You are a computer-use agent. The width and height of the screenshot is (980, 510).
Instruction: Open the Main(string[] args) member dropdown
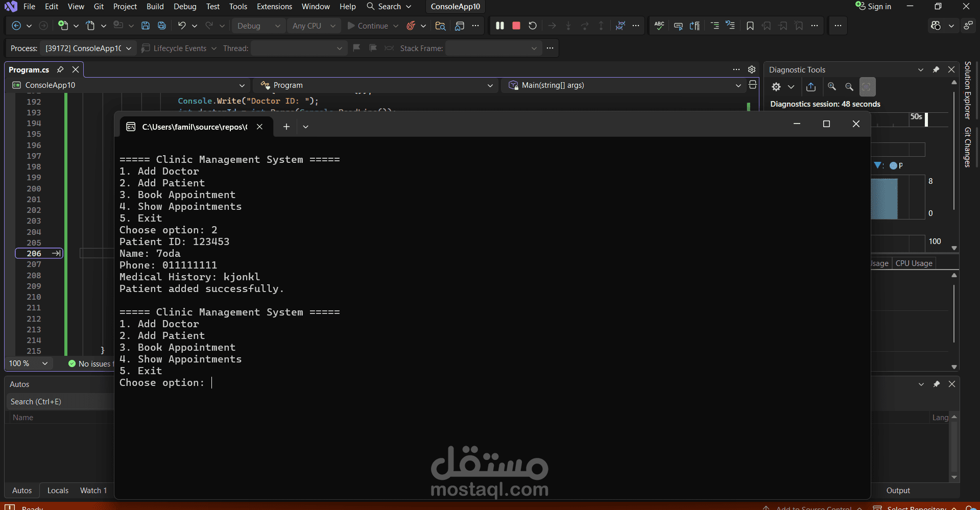[624, 85]
